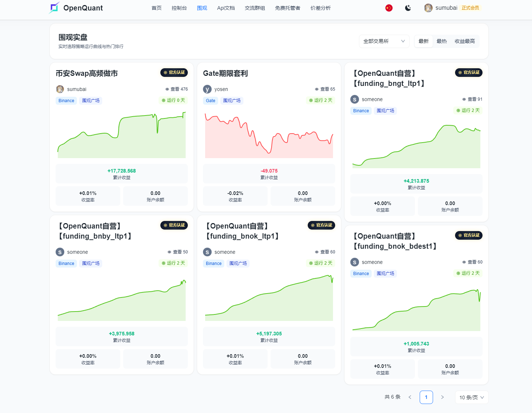Open the 价差分析 nav link
Screen dimensions: 532x413
[x=320, y=8]
